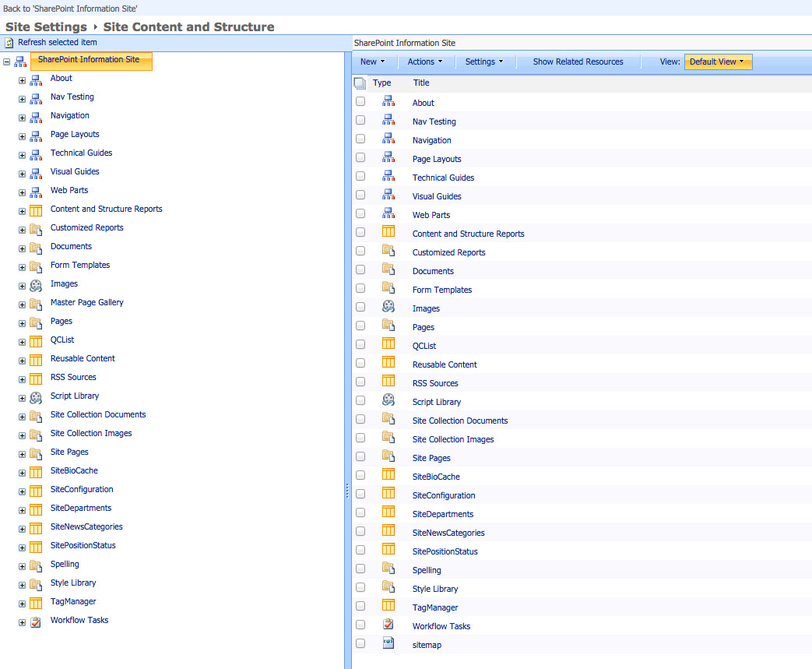Viewport: 812px width, 669px height.
Task: Open the Settings menu
Action: point(484,62)
